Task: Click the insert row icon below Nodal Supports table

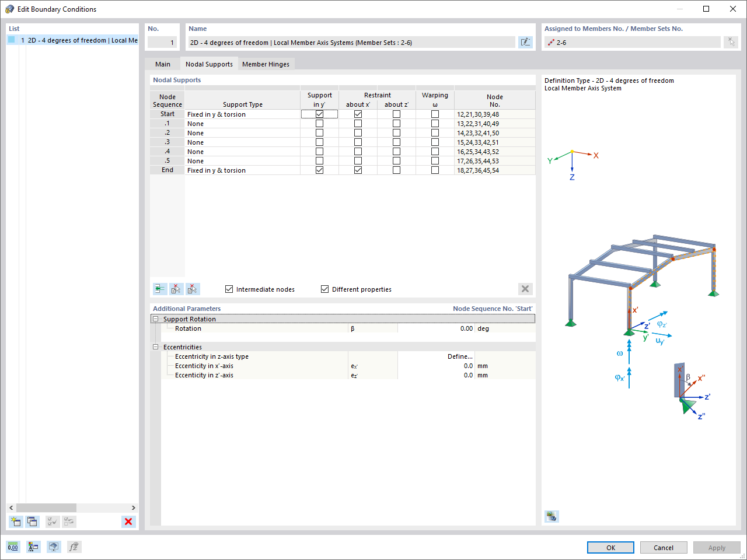Action: [x=160, y=289]
